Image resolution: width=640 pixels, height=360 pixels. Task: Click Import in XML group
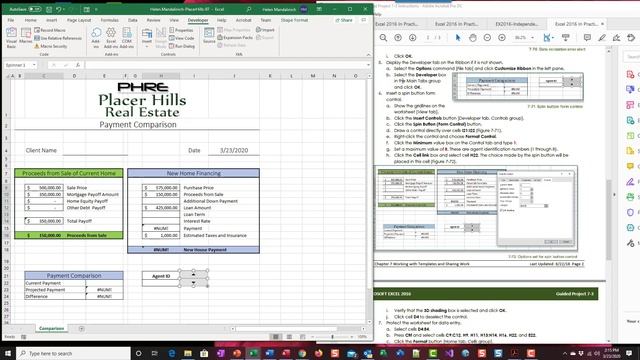(x=265, y=30)
